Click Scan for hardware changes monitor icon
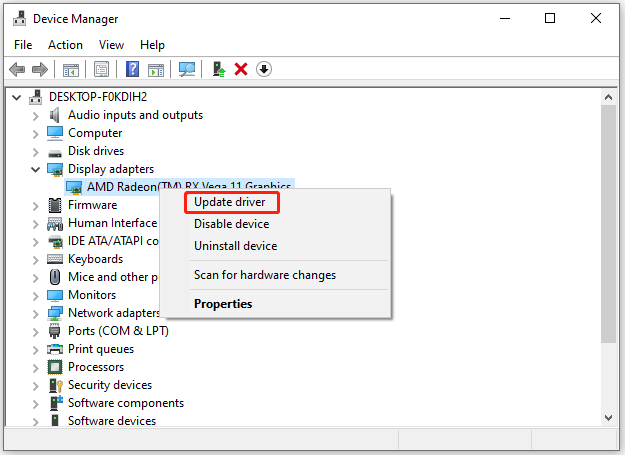The height and width of the screenshot is (455, 625). pos(187,69)
